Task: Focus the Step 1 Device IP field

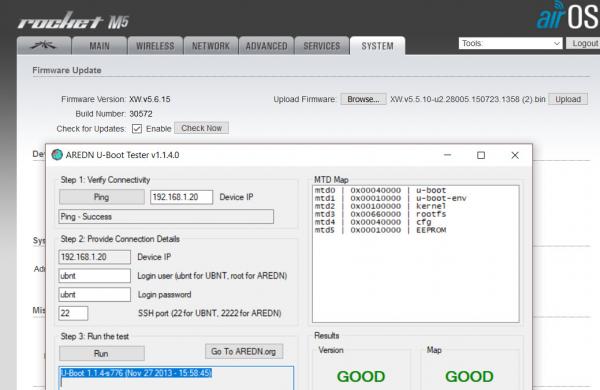Action: (x=181, y=197)
